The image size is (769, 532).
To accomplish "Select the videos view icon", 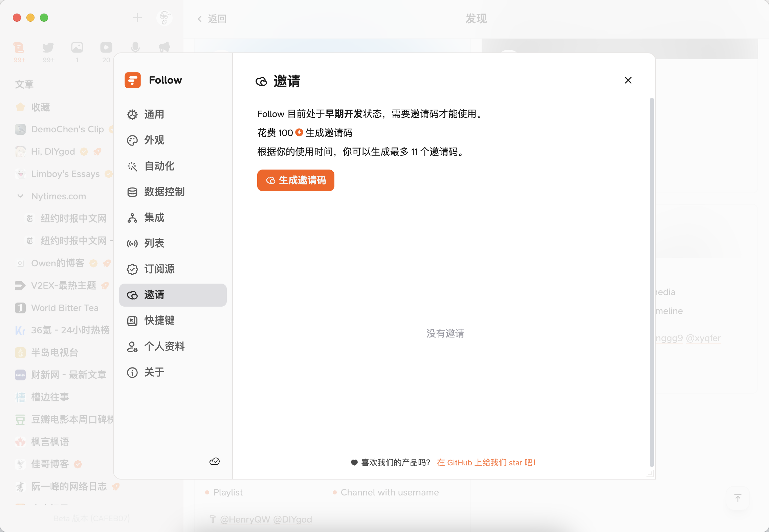I will 106,52.
